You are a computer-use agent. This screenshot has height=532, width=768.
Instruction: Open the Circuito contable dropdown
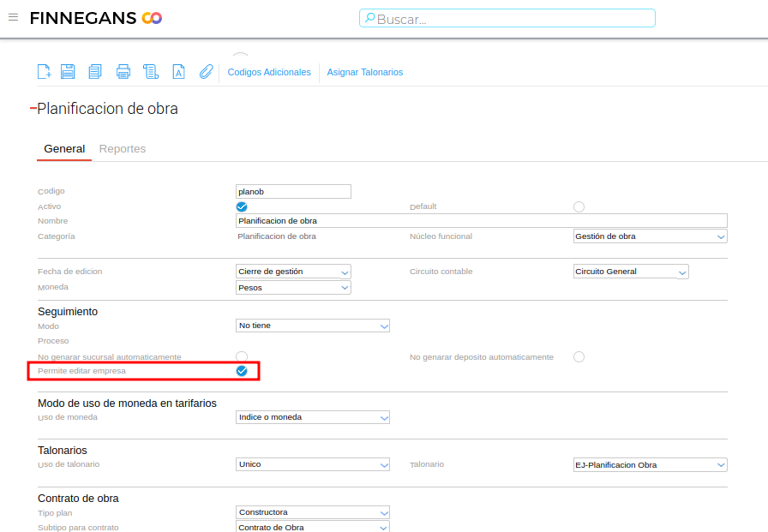631,272
